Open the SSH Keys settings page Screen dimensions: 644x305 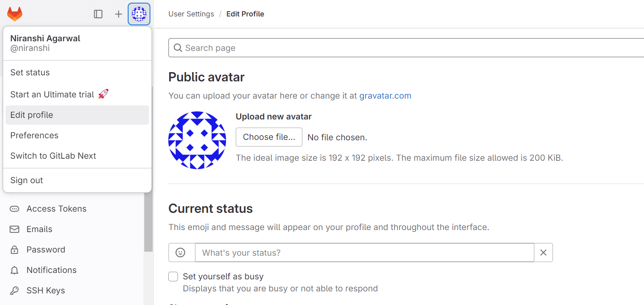click(x=46, y=291)
